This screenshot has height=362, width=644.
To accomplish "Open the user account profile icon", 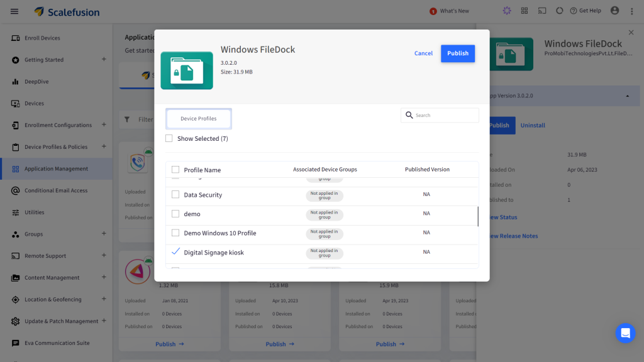I will [614, 11].
